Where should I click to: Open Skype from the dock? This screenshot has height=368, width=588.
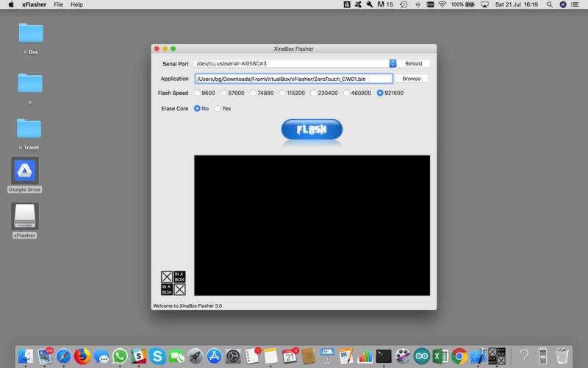(x=157, y=356)
